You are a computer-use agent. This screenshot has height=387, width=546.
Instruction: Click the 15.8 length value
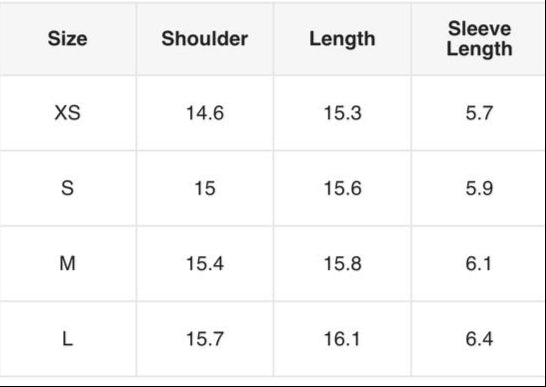click(x=343, y=263)
